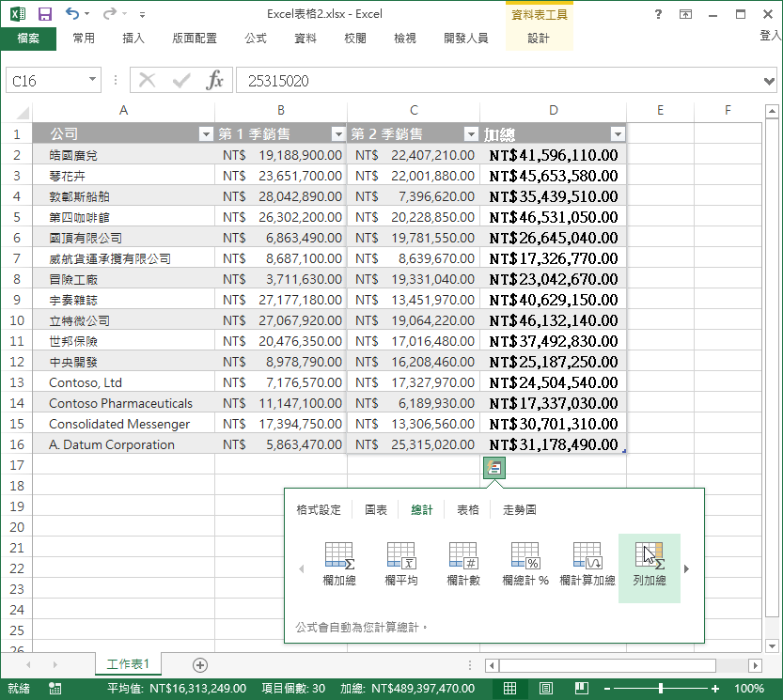Viewport: 783px width, 700px height.
Task: Select column E header
Action: [660, 110]
